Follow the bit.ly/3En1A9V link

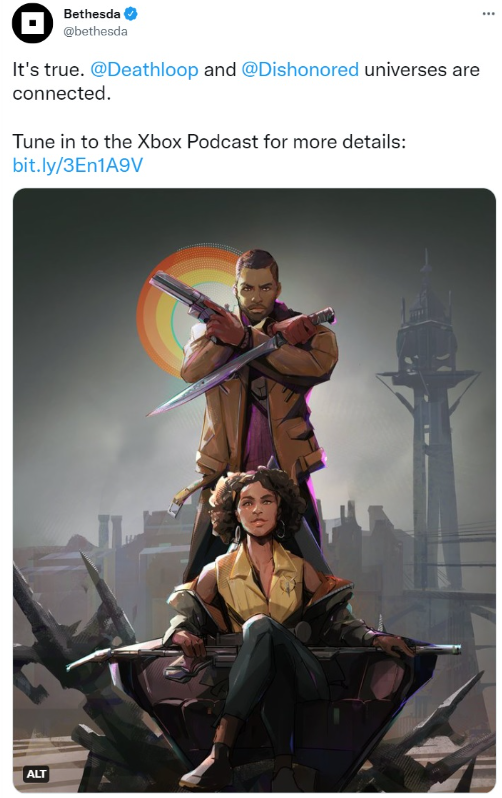77,165
